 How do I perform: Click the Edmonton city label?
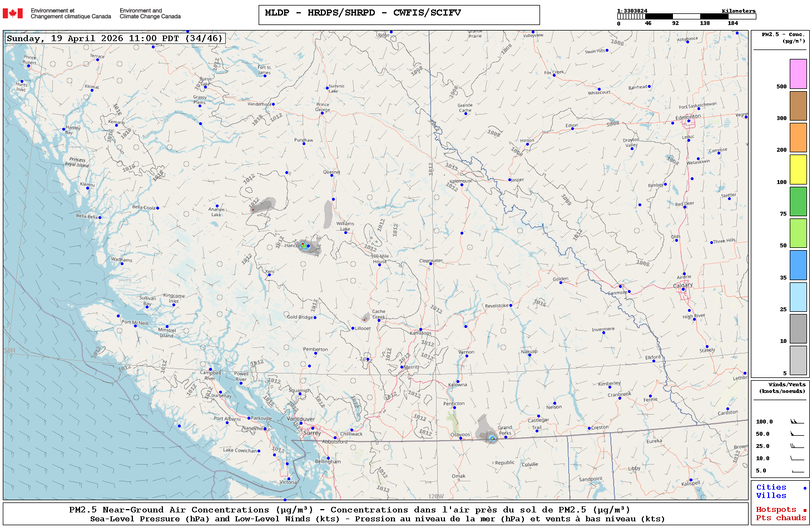pyautogui.click(x=688, y=117)
